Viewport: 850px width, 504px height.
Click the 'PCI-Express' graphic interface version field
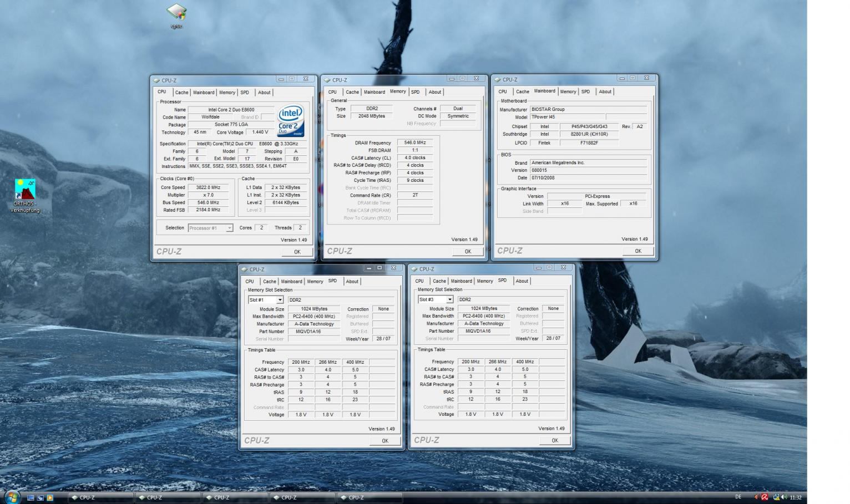click(x=597, y=196)
